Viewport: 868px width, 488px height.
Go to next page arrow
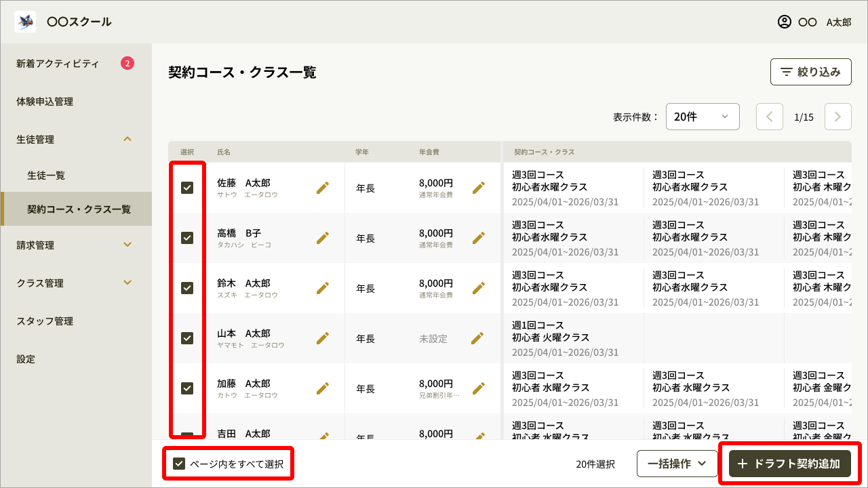(837, 117)
